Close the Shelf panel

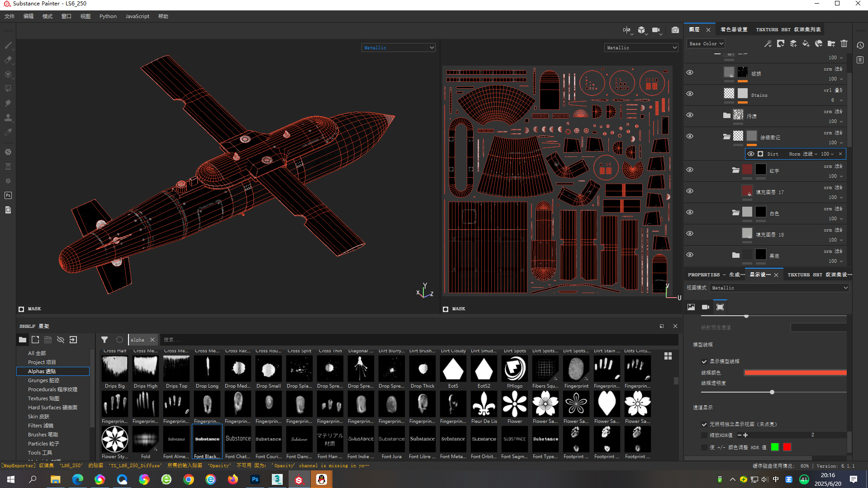click(675, 326)
